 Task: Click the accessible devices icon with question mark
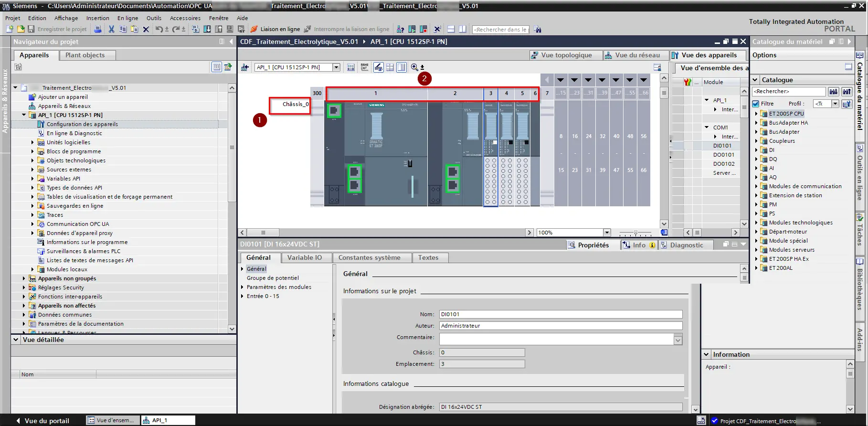[x=401, y=29]
